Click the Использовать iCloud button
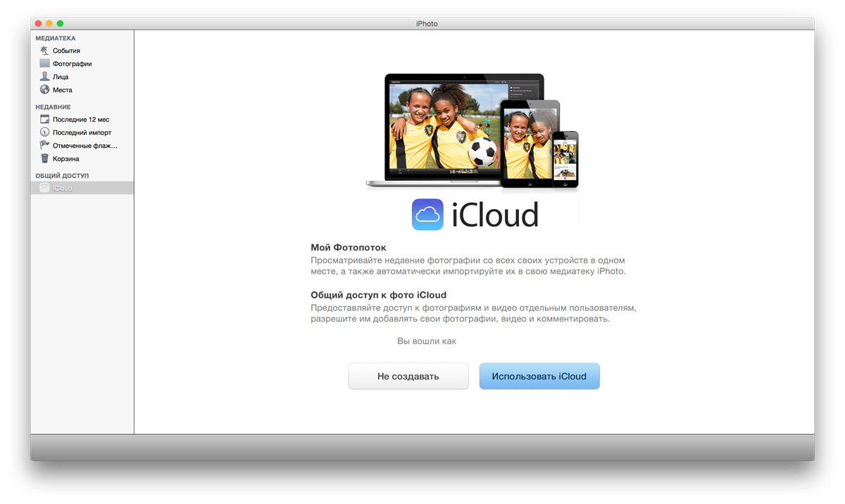Screen dimensions: 845x504 click(x=539, y=376)
